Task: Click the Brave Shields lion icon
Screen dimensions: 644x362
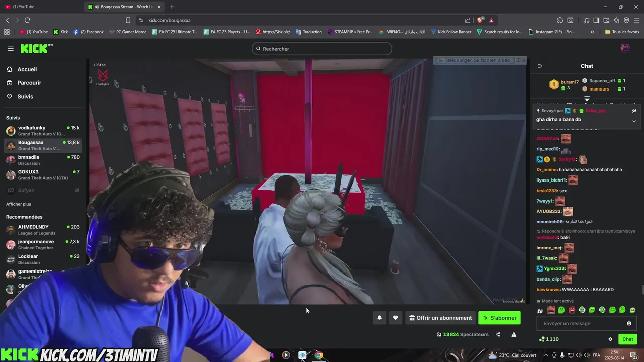Action: [480, 20]
